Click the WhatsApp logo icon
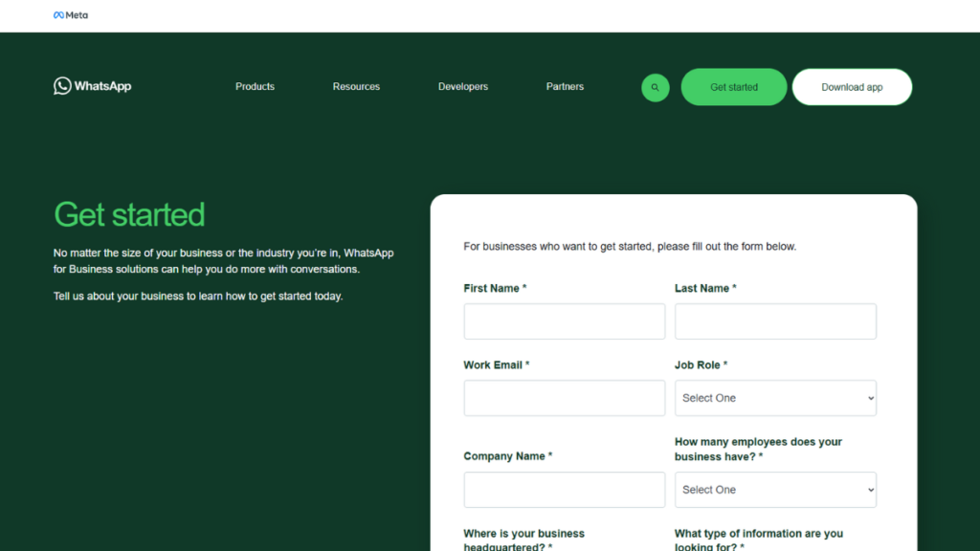Image resolution: width=980 pixels, height=551 pixels. (x=62, y=86)
